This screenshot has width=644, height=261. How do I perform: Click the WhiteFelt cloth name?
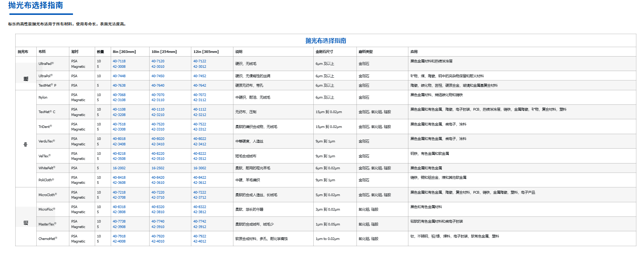point(47,168)
